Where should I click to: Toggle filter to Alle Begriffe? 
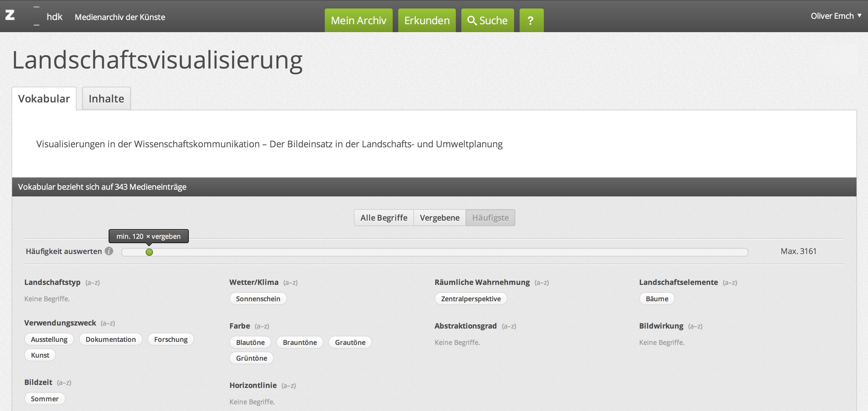(x=383, y=218)
